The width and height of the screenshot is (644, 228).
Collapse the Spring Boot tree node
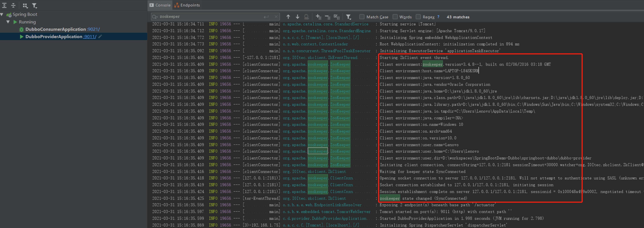[x=2, y=14]
